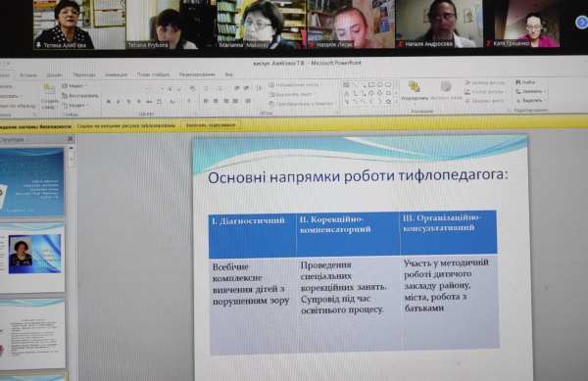Click the Find (Найти) binoculars icon

tap(518, 82)
